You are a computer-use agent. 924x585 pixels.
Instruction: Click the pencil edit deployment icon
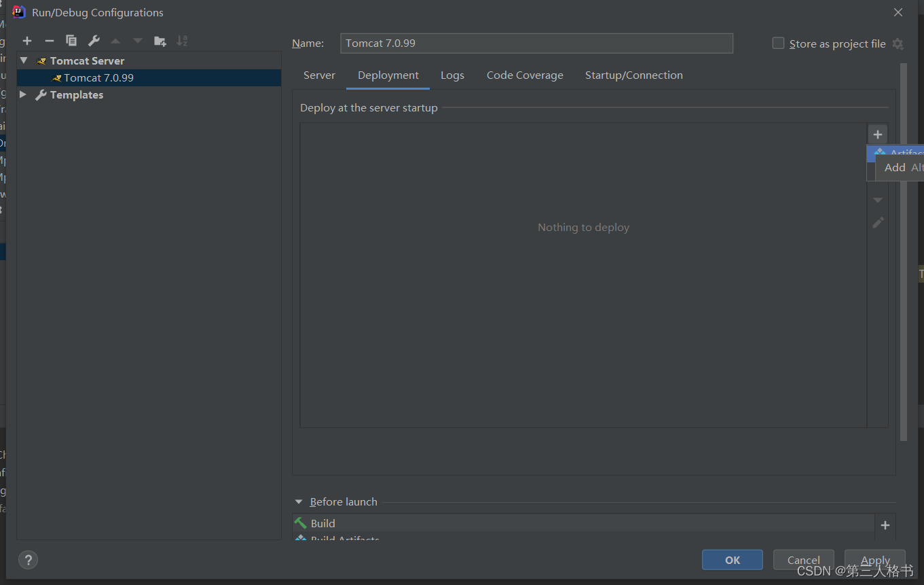coord(878,222)
